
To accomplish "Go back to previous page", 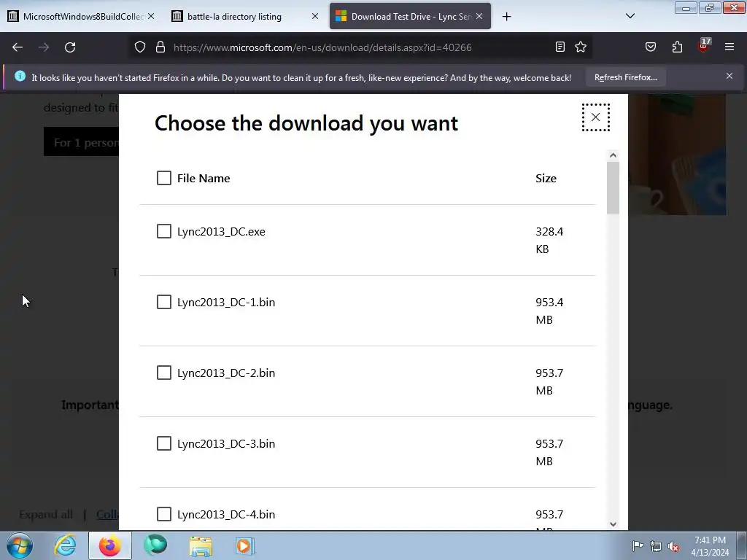I will click(18, 47).
